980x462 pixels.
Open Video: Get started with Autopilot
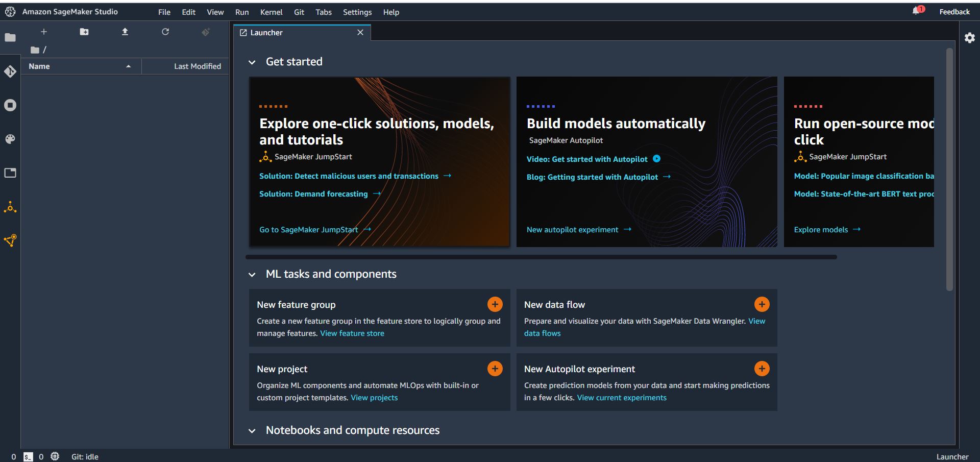pos(587,159)
